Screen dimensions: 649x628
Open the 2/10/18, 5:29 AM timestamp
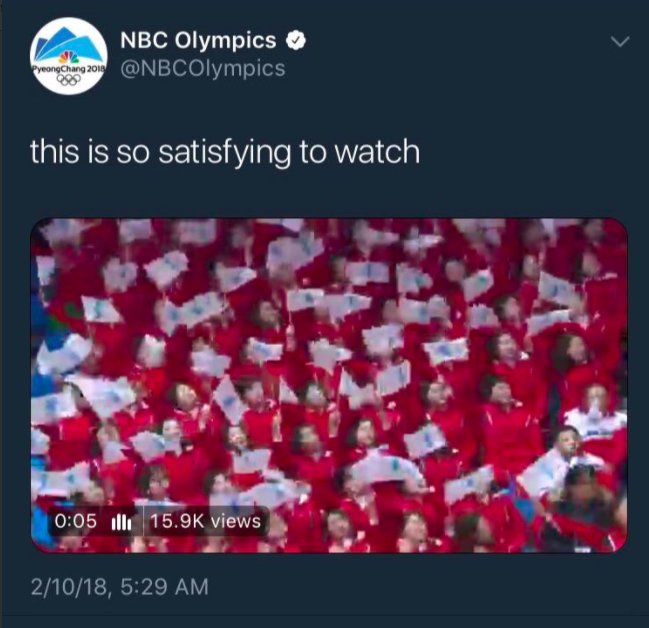(x=120, y=587)
